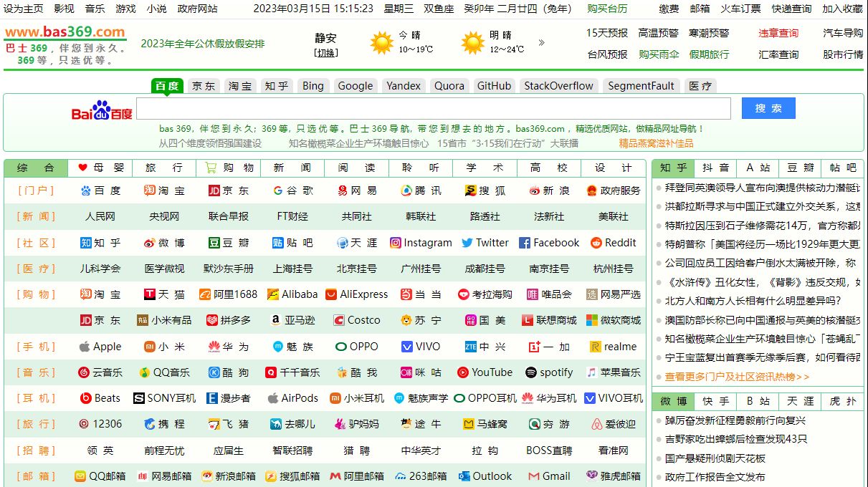Select the 京东 search tab
The height and width of the screenshot is (487, 868).
(204, 86)
